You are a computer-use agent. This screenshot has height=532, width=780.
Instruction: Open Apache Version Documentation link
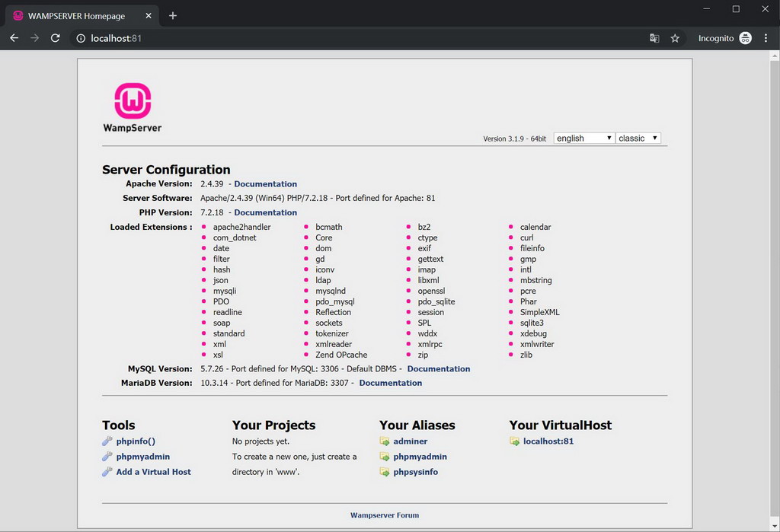click(x=266, y=184)
